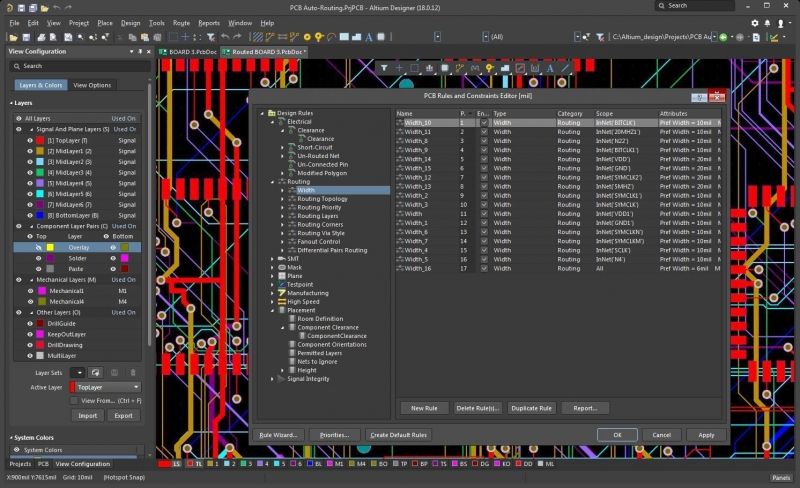
Task: Switch to the View Options tab
Action: click(92, 85)
